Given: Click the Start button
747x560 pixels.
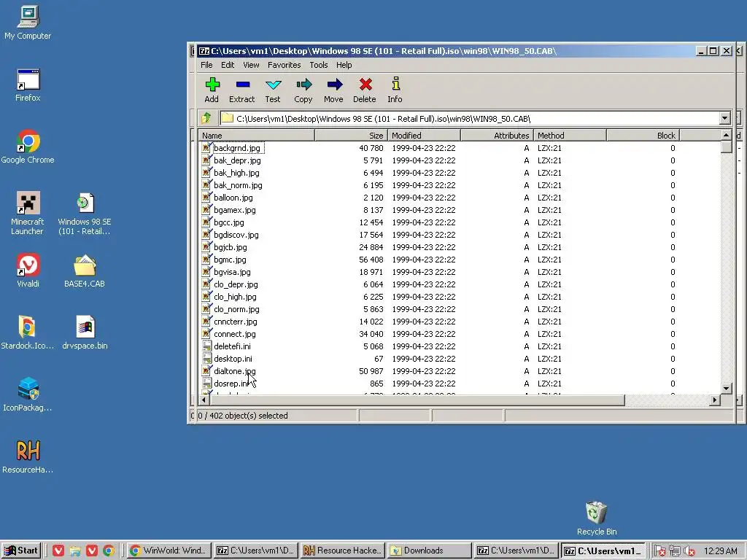Looking at the screenshot, I should 21,551.
